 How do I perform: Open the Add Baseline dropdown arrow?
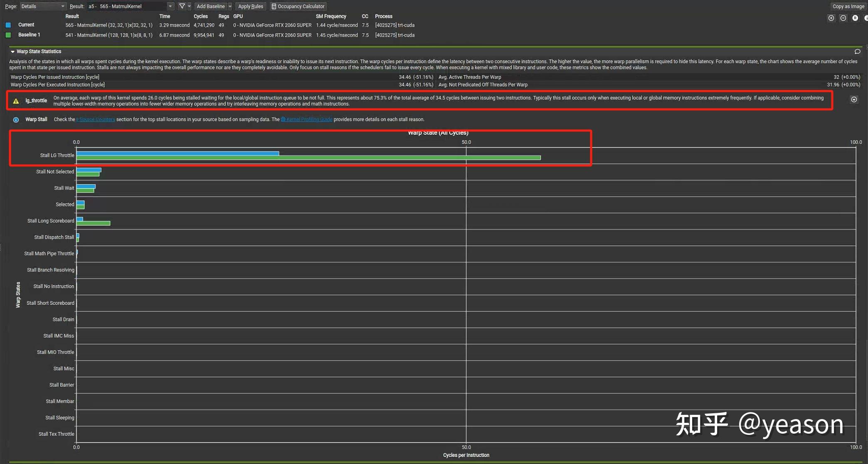click(x=230, y=6)
